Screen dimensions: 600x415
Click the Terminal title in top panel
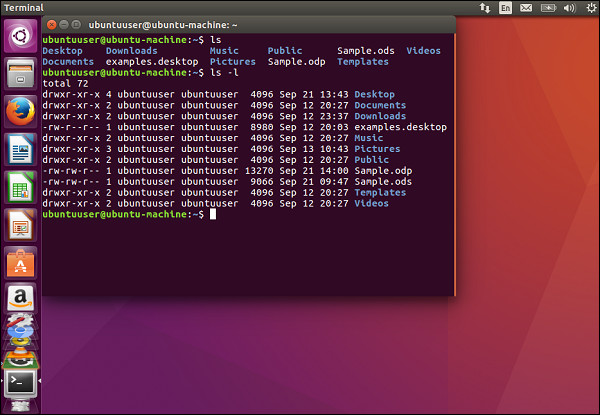25,7
